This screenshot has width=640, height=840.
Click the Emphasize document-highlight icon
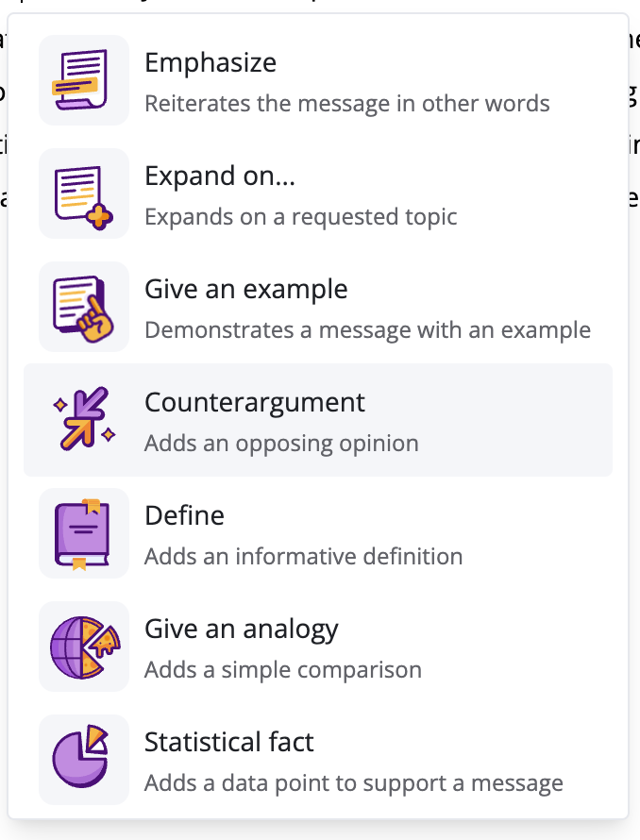point(83,80)
